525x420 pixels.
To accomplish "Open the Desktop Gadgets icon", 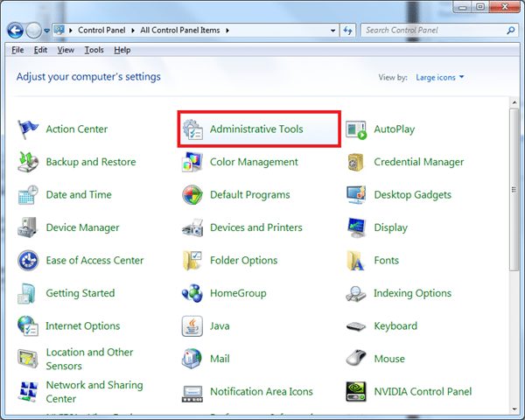I will tap(356, 195).
